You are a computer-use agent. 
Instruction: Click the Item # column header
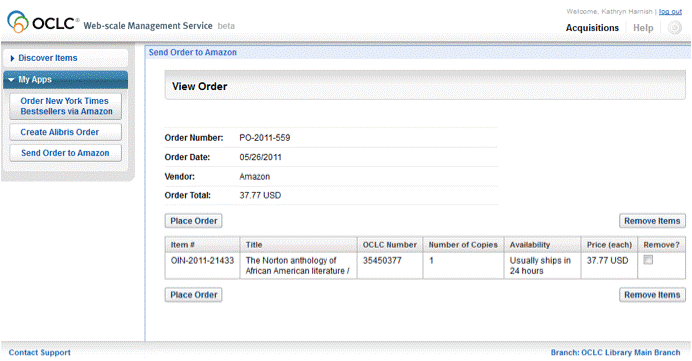pyautogui.click(x=203, y=244)
